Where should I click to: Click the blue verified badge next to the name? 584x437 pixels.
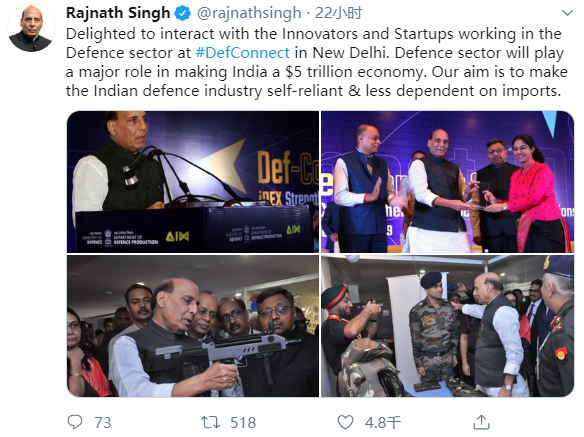(x=182, y=13)
